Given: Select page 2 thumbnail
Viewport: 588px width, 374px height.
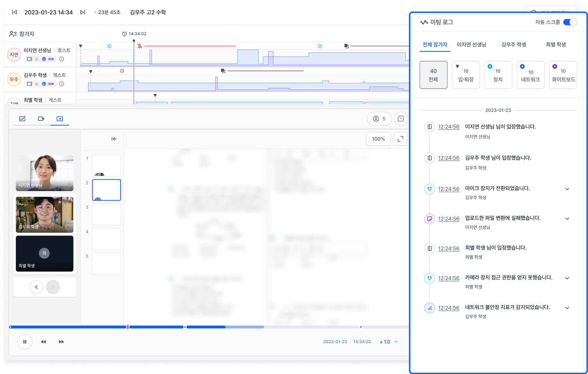Looking at the screenshot, I should pyautogui.click(x=106, y=190).
